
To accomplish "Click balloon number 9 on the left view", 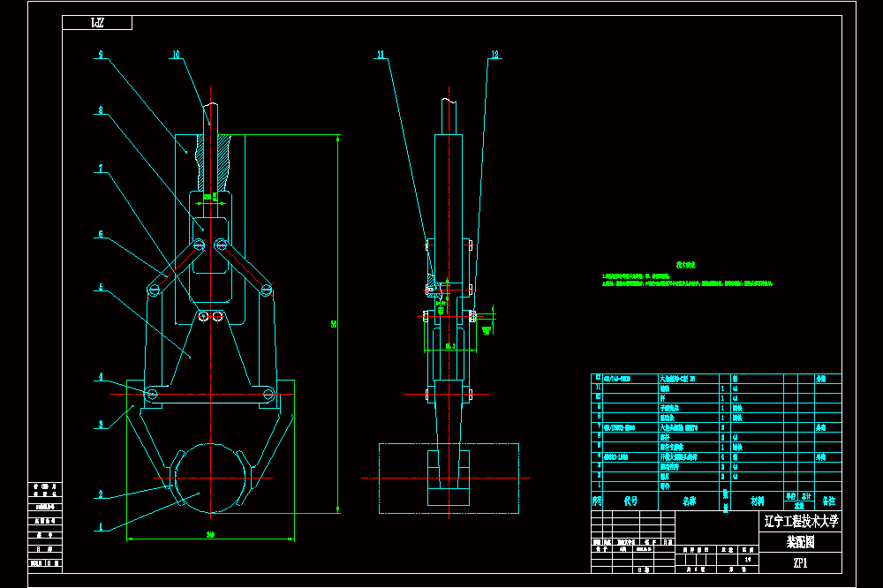I will (101, 55).
